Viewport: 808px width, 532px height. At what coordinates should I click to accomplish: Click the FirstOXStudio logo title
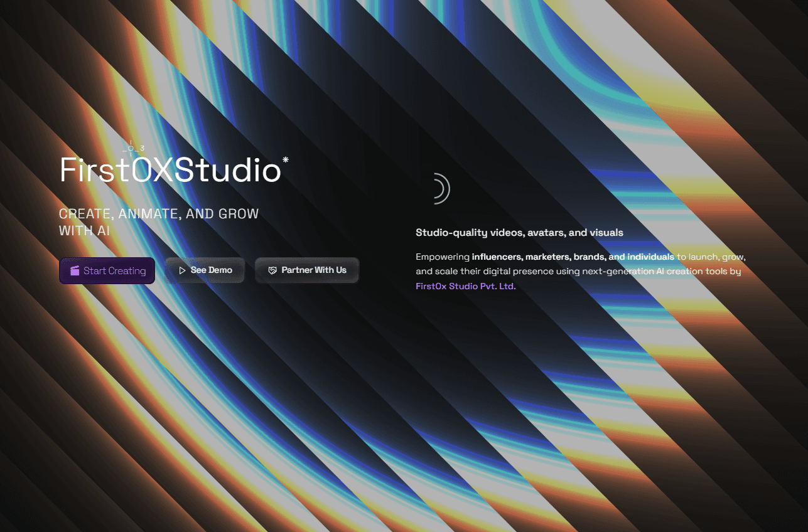[170, 170]
